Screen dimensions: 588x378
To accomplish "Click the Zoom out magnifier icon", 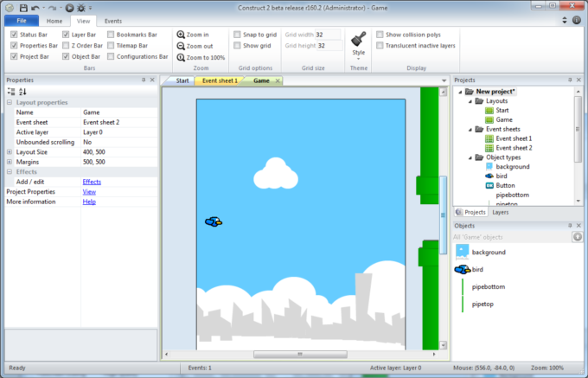I will point(181,46).
